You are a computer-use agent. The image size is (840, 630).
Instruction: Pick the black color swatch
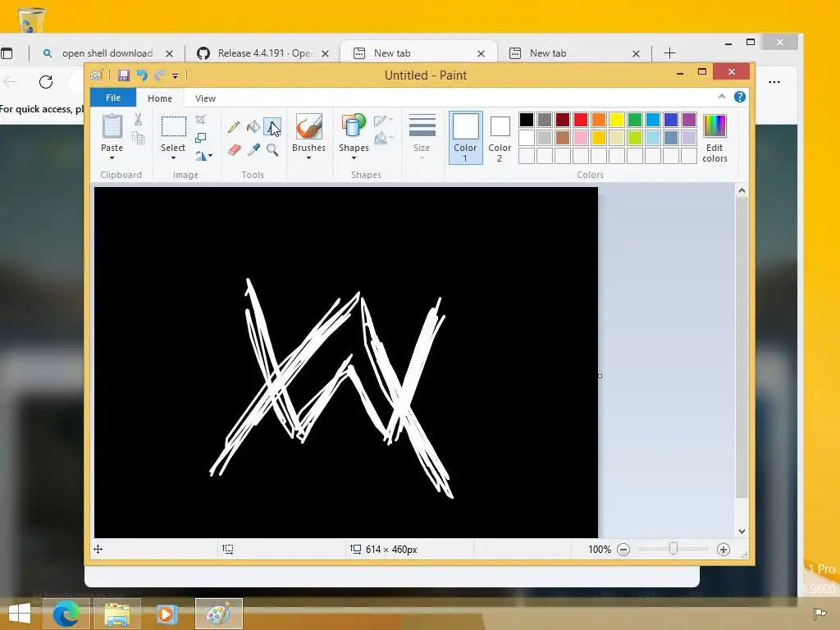click(x=527, y=120)
